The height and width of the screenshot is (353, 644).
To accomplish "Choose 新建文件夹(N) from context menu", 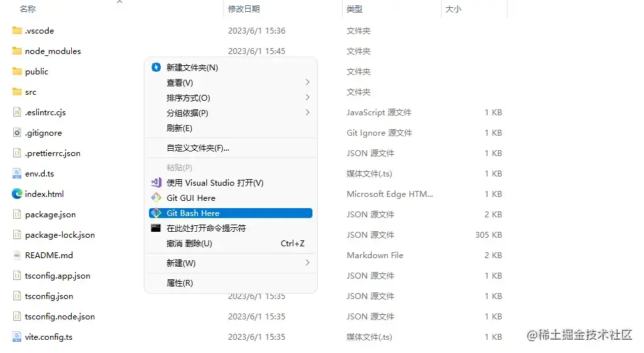I will (x=231, y=67).
